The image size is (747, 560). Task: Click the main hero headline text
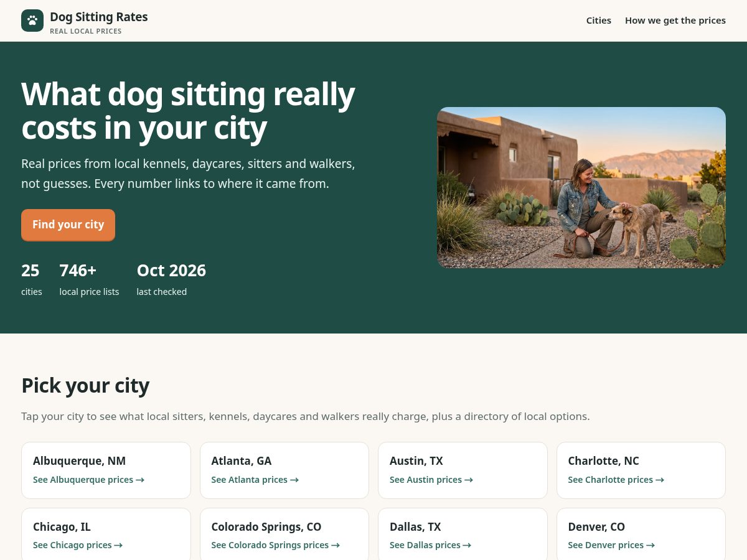pos(188,111)
